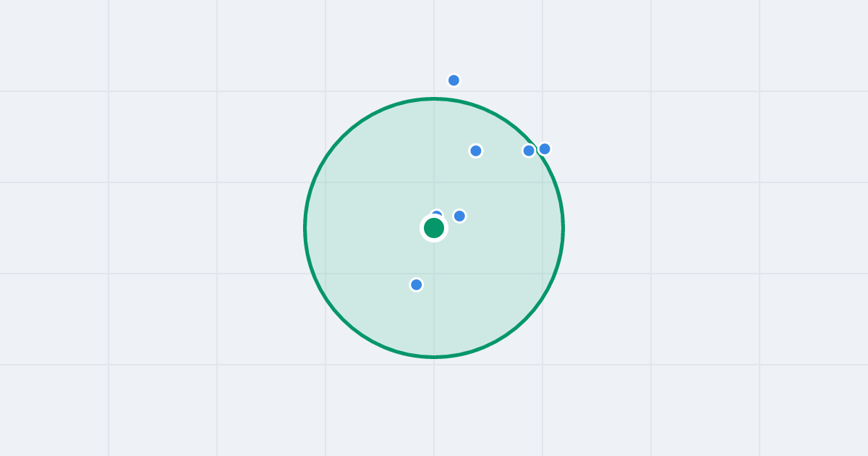Image resolution: width=868 pixels, height=456 pixels.
Task: Click the blue dot partly hidden behind center marker
Action: [436, 214]
